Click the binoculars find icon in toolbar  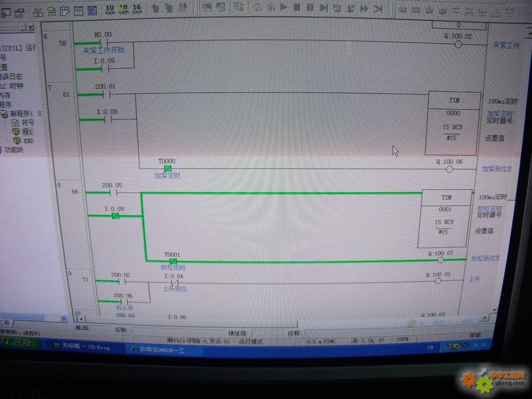tap(37, 12)
